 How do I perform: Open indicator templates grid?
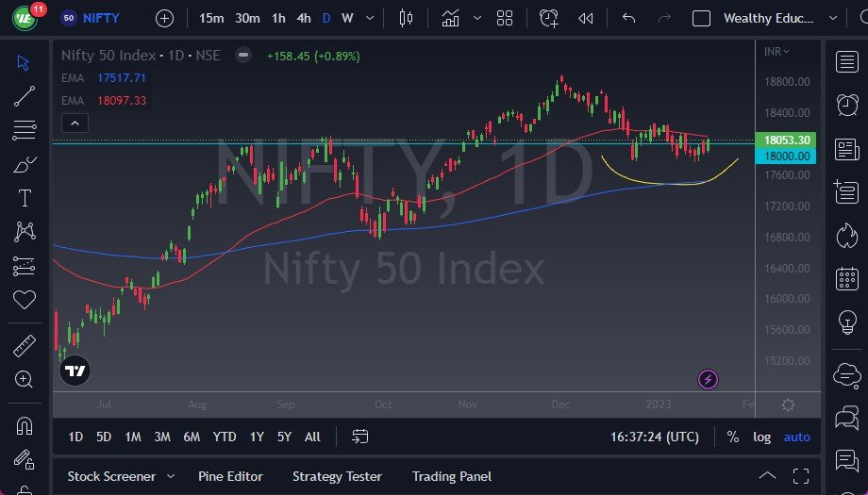(505, 18)
